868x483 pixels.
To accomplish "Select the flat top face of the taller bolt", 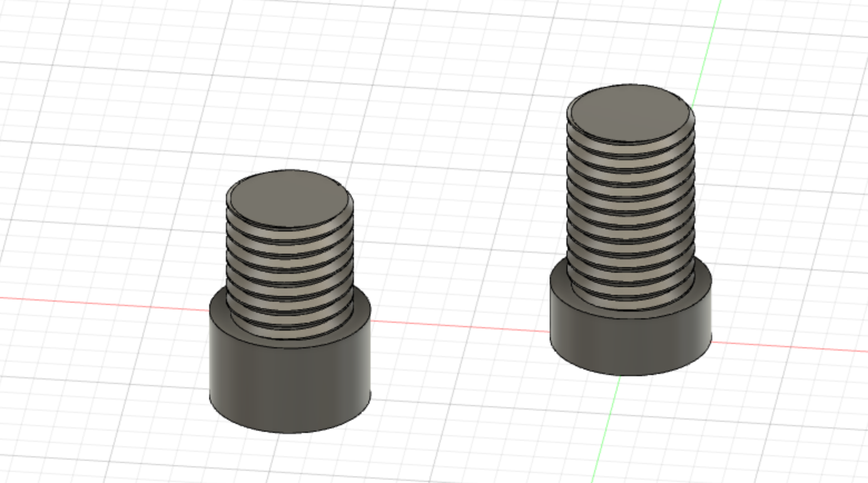I will [x=630, y=114].
